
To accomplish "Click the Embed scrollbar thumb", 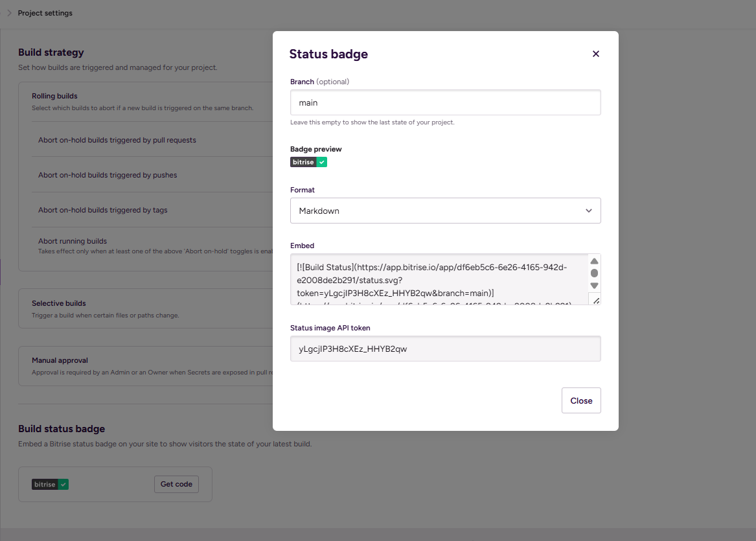I will point(594,273).
